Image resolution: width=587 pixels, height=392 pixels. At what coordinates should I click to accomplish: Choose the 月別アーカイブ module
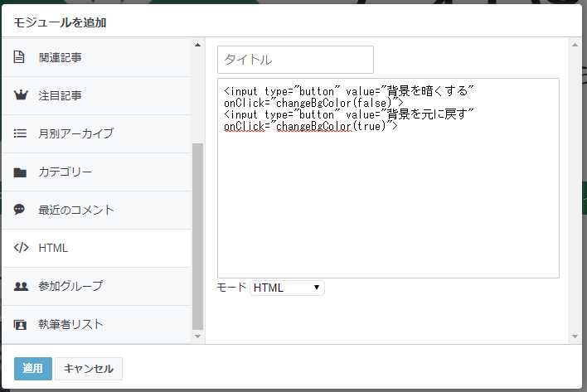coord(96,134)
